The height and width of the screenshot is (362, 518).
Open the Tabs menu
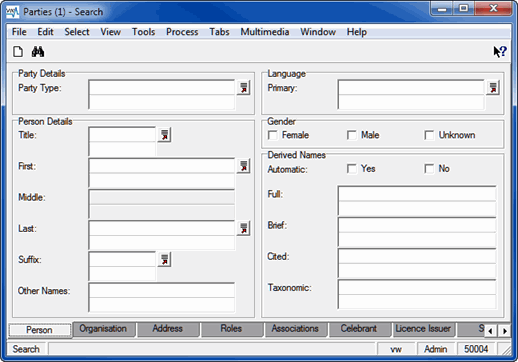coord(219,32)
